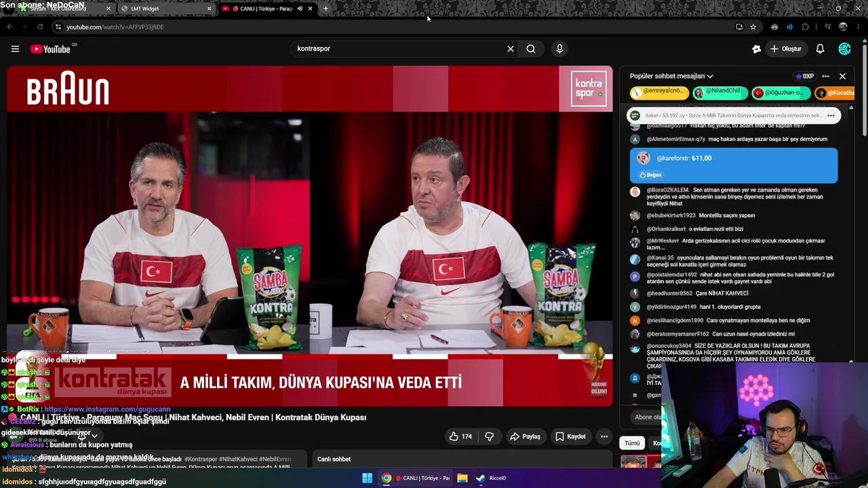Go back in browser history
868x488 pixels.
9,27
